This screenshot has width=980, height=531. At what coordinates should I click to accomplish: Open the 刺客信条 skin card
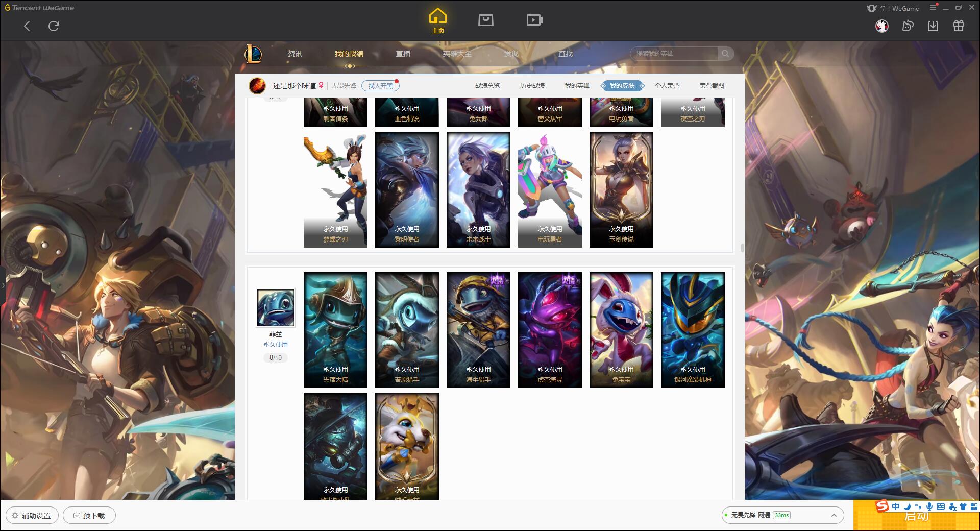[x=335, y=112]
